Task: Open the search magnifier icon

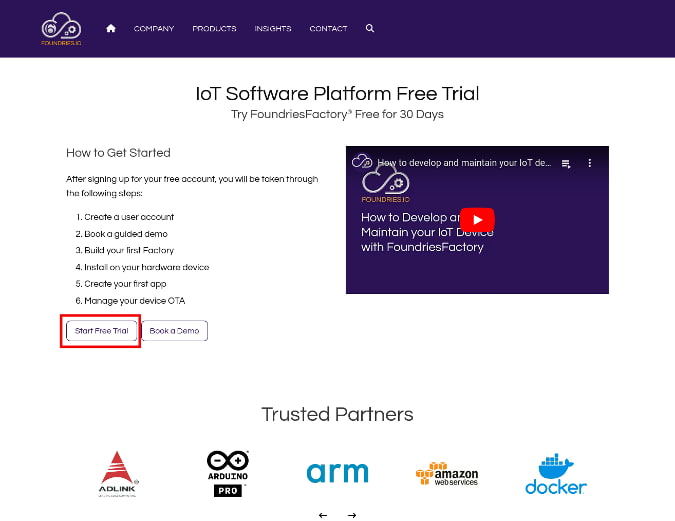Action: pos(370,29)
